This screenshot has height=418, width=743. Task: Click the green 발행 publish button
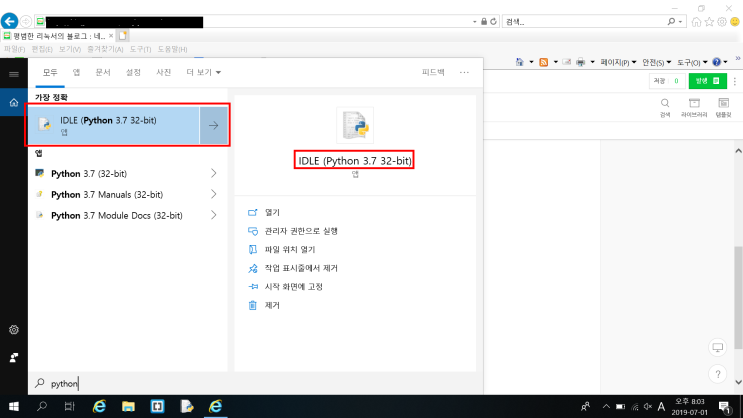point(707,81)
